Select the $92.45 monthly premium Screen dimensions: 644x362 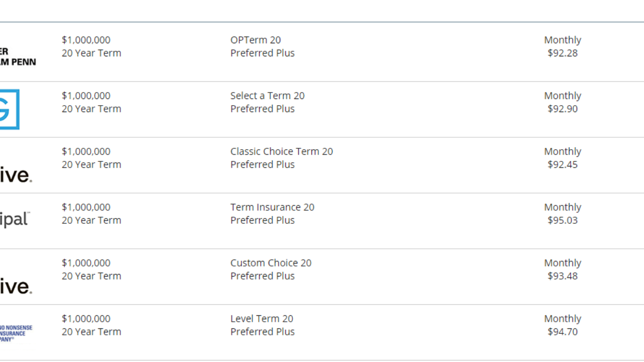(x=562, y=165)
